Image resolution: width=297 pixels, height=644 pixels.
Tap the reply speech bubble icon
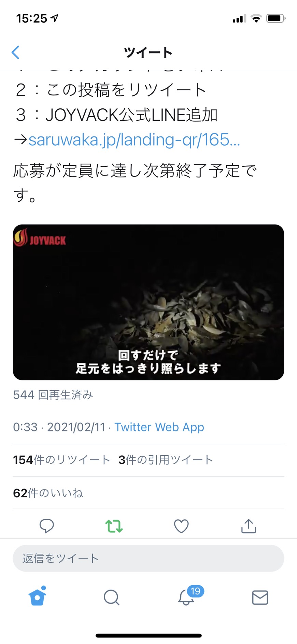[x=47, y=526]
